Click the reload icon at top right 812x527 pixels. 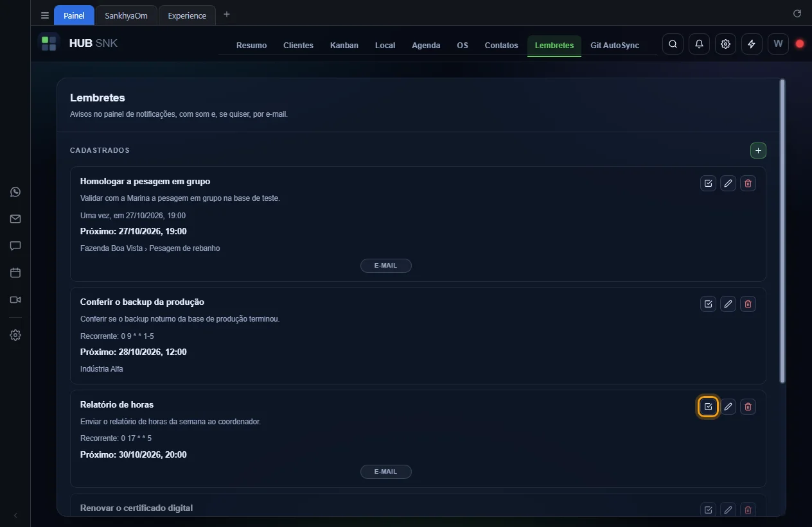pyautogui.click(x=797, y=13)
